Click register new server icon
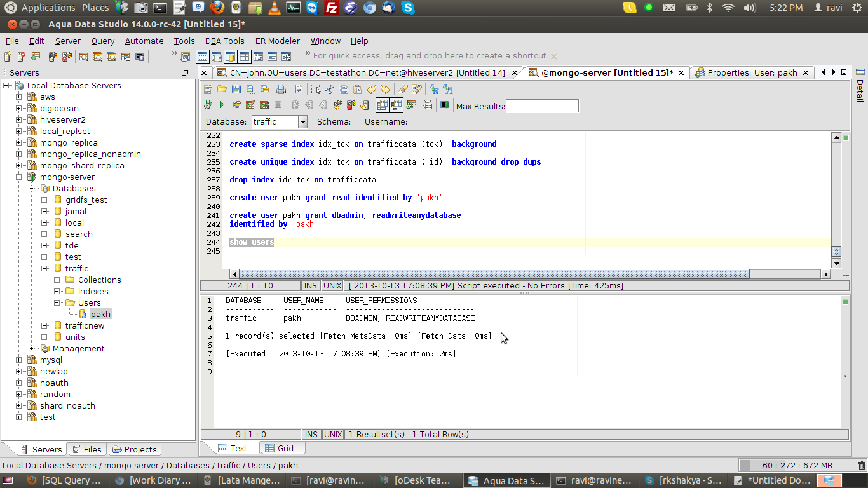 tap(8, 57)
